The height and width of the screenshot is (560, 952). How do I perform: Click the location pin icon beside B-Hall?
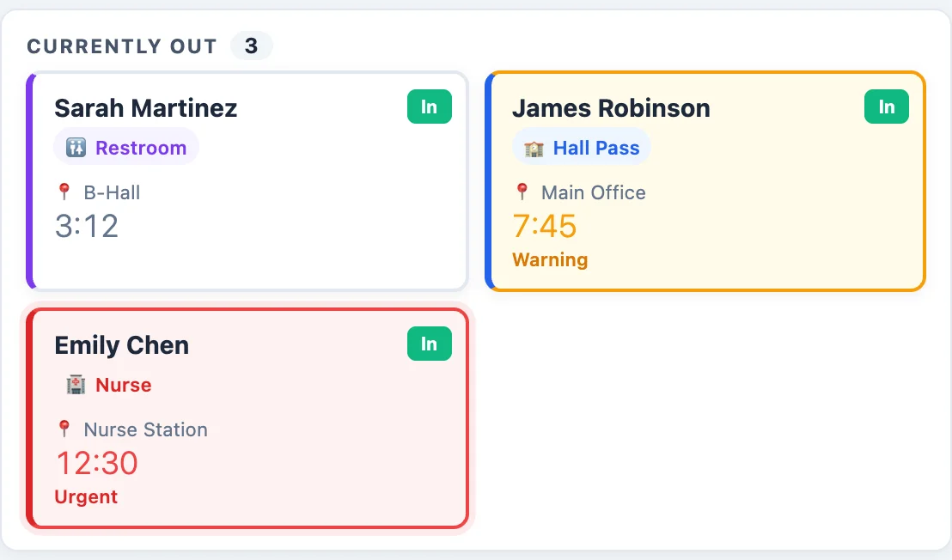pos(64,192)
